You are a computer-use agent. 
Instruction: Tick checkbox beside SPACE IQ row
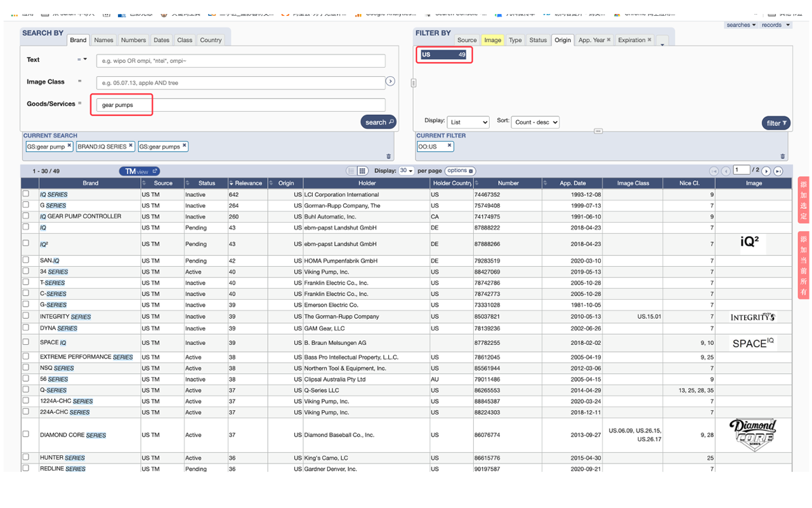[x=26, y=342]
